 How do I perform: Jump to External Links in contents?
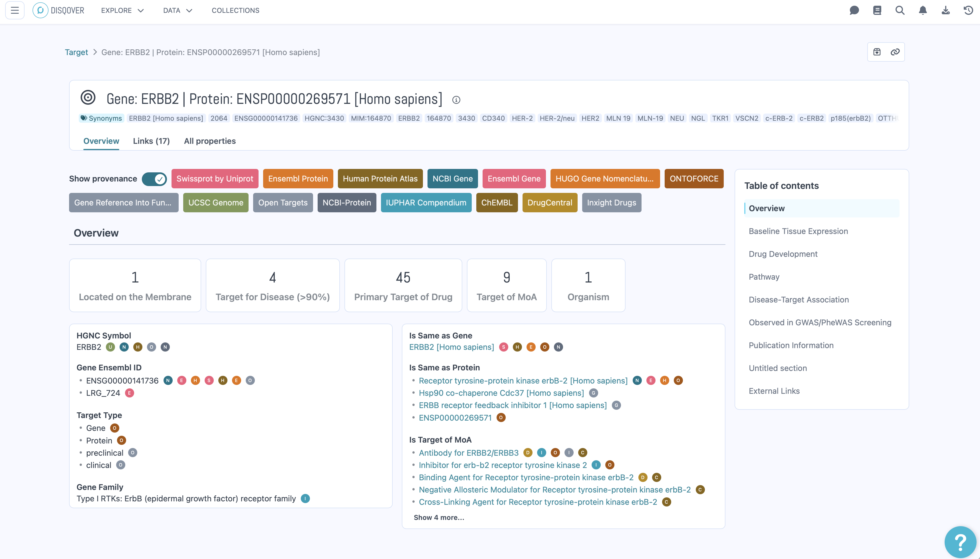(x=774, y=391)
